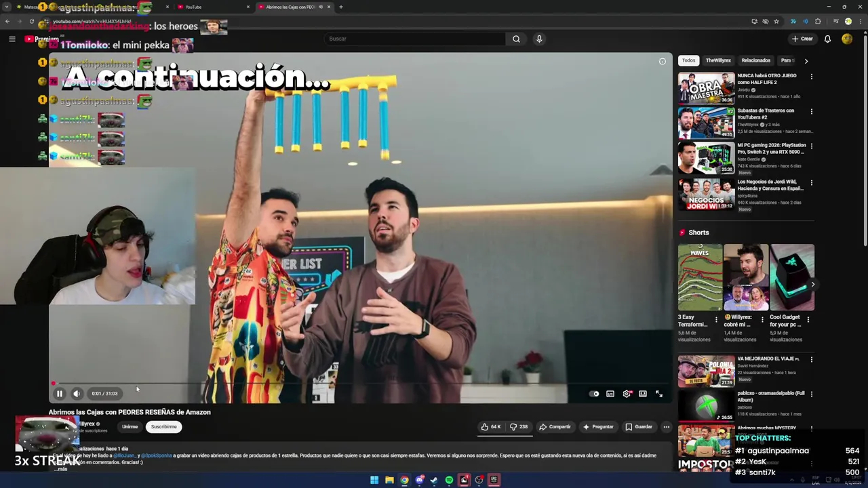Open options for pabloxo otramasdelpablo album
Screen dimensions: 868x488
811,394
